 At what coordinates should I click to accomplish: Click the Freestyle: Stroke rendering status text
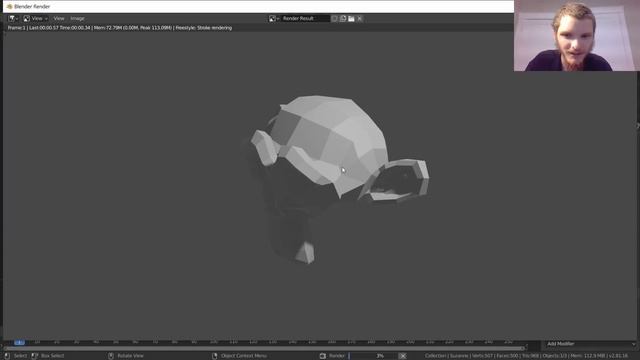click(204, 28)
